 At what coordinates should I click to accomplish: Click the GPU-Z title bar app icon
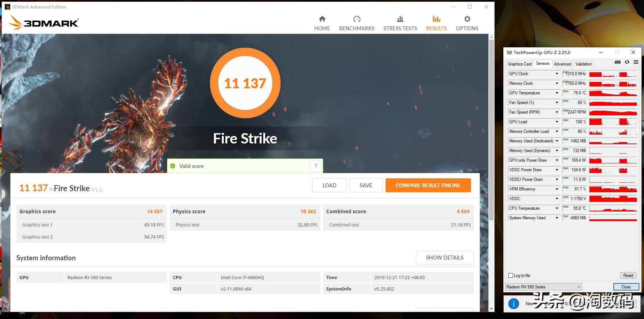[x=509, y=52]
